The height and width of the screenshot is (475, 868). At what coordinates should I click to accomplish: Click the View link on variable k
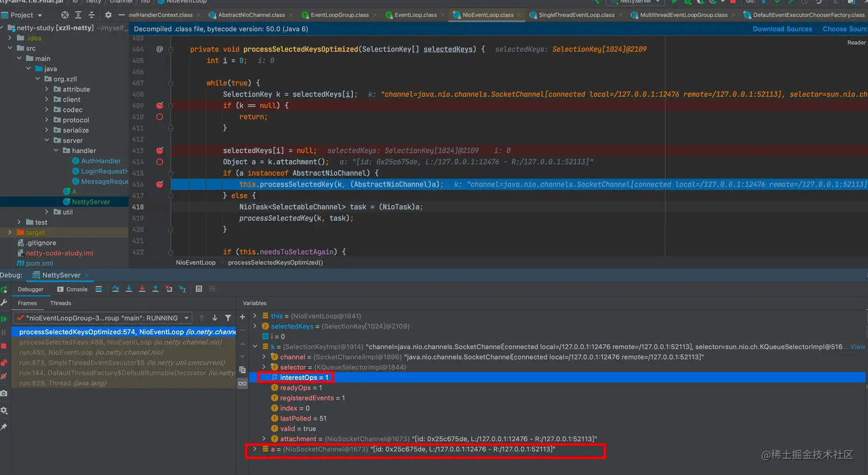(x=858, y=347)
